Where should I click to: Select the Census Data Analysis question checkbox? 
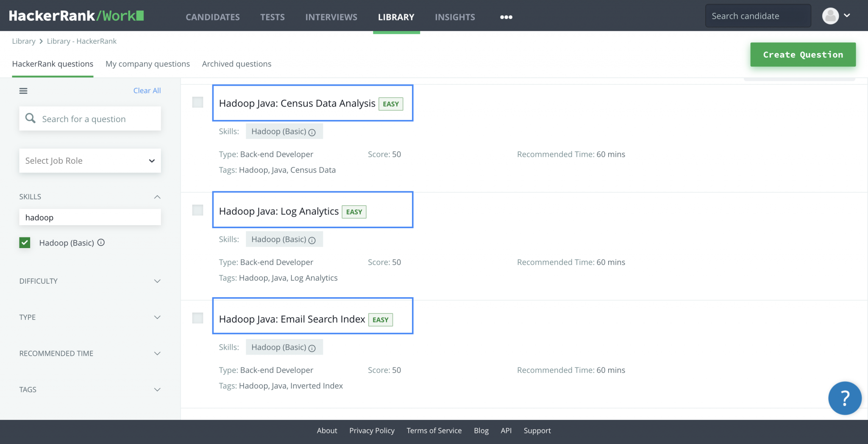(x=198, y=102)
